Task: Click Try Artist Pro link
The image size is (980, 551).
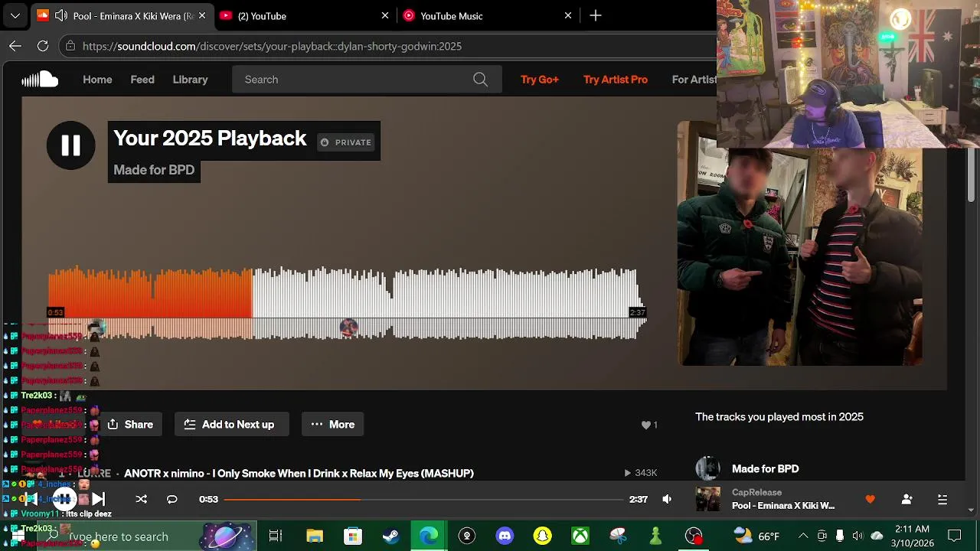Action: [616, 80]
